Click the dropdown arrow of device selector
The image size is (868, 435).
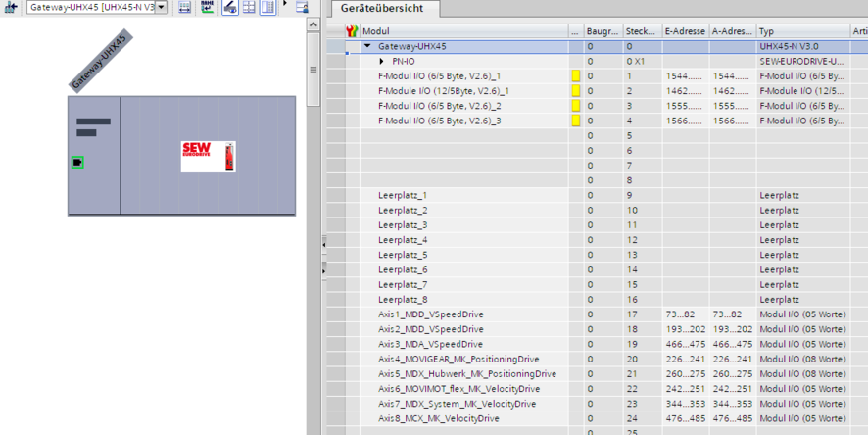click(161, 7)
